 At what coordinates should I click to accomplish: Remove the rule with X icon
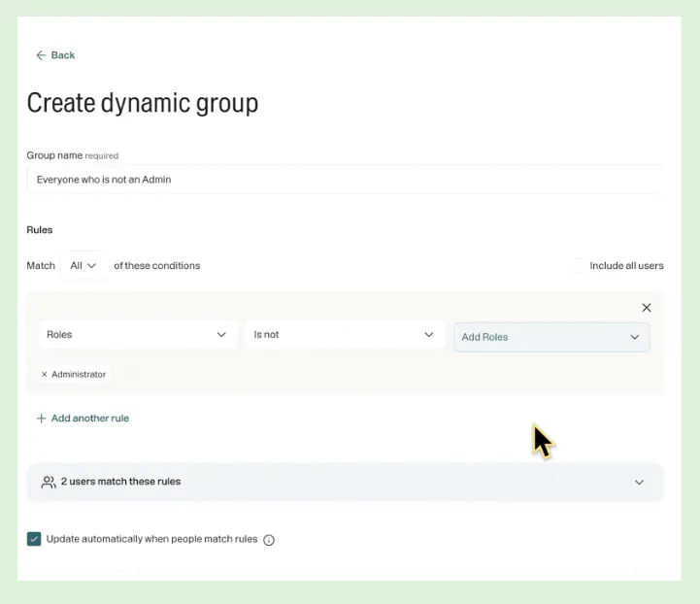click(x=647, y=308)
